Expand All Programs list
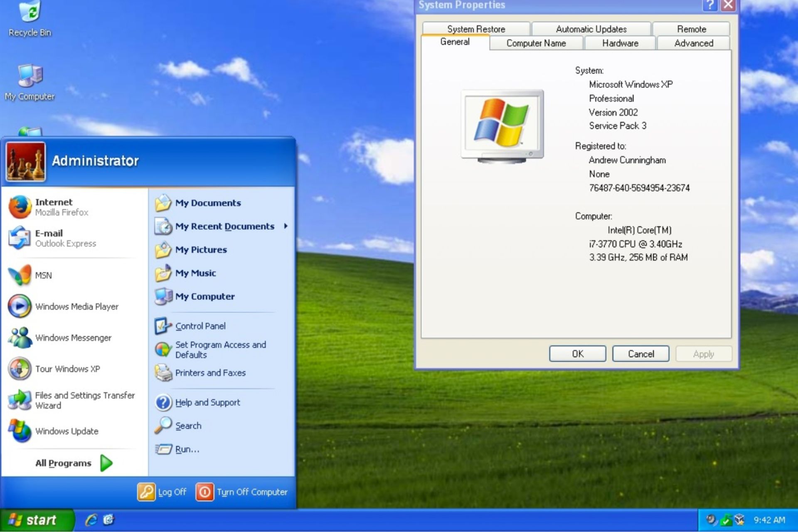The width and height of the screenshot is (798, 532). pos(74,463)
